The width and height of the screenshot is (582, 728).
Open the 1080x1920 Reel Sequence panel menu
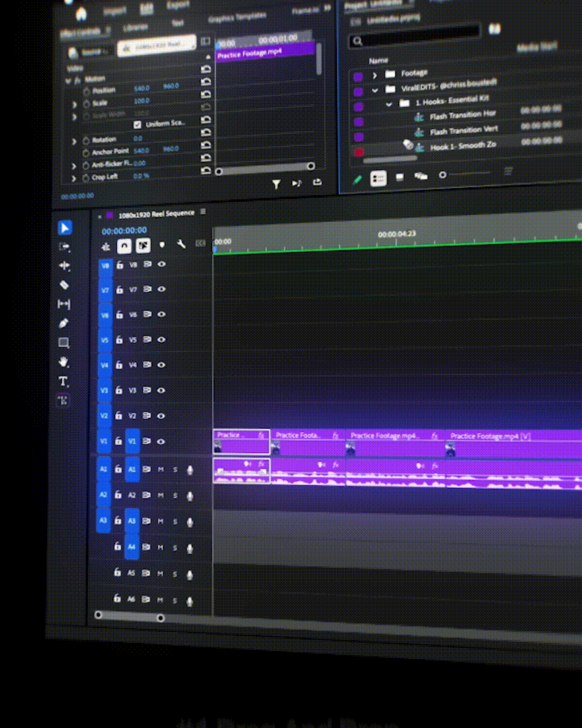pos(203,212)
